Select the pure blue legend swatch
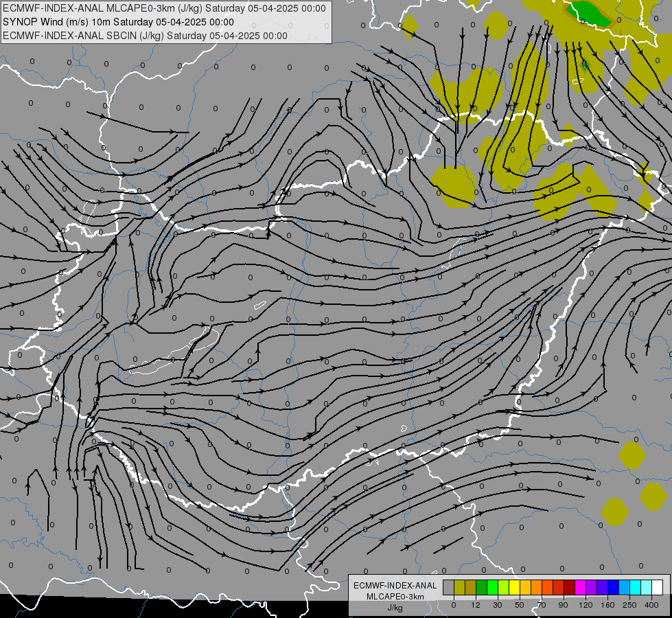The width and height of the screenshot is (672, 618). tap(614, 588)
